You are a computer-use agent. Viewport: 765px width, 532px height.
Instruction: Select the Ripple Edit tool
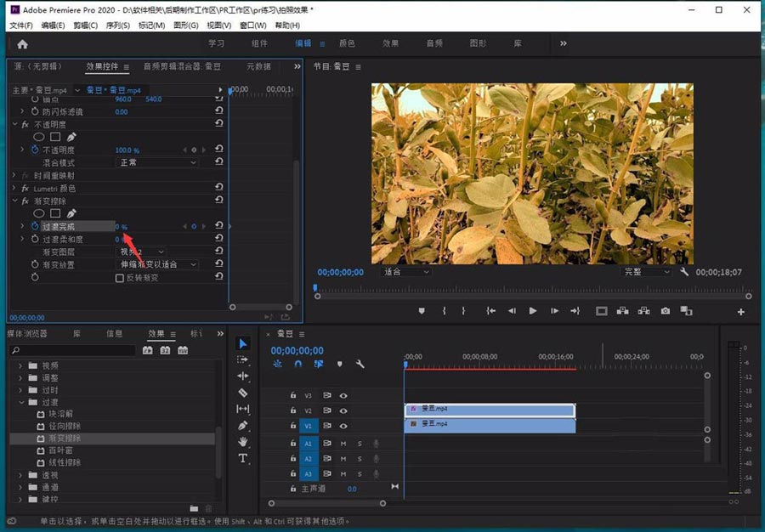tap(243, 376)
